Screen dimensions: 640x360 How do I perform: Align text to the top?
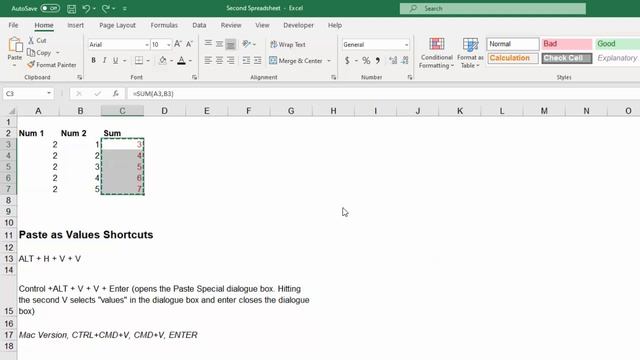tap(208, 44)
